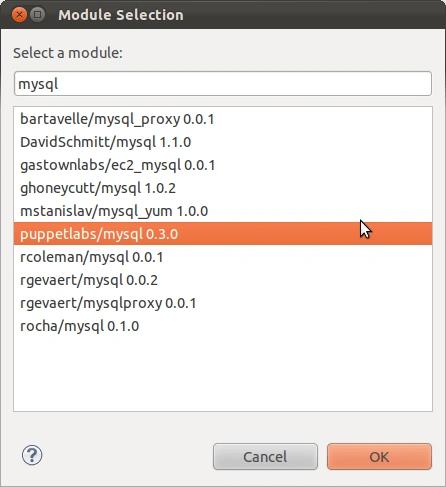Confirm selection with the OK button
Image resolution: width=446 pixels, height=487 pixels.
click(x=379, y=457)
